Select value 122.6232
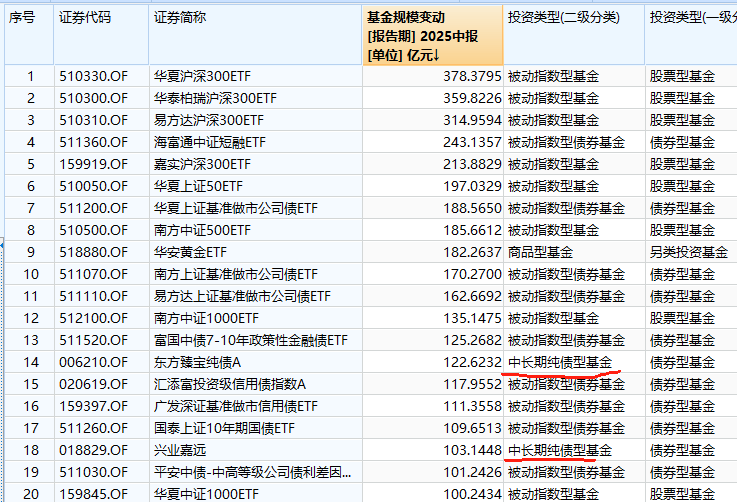Image resolution: width=737 pixels, height=502 pixels. [472, 362]
